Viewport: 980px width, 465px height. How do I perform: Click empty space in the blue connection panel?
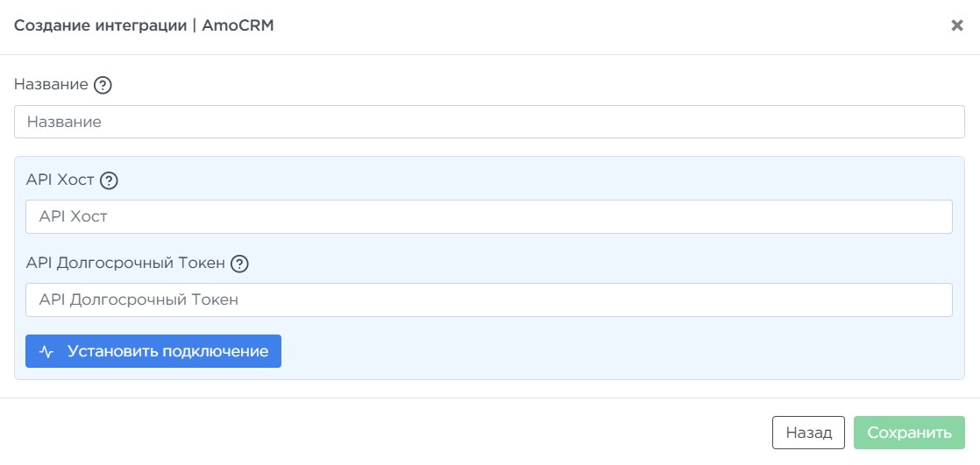coord(614,350)
